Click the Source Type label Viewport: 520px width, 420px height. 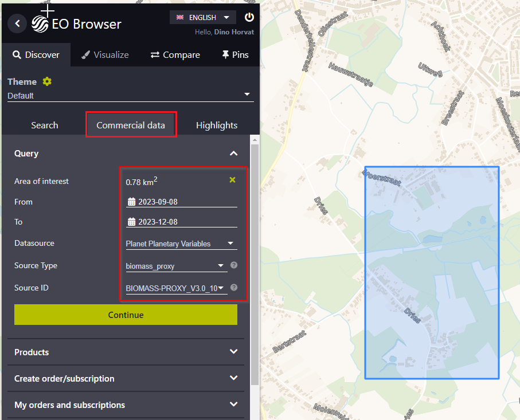(x=36, y=265)
